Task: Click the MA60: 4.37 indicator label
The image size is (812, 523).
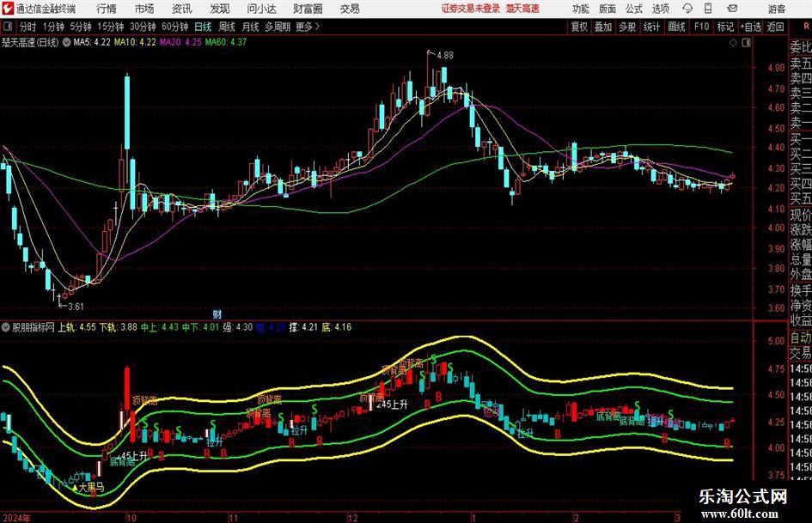Action: click(x=226, y=42)
